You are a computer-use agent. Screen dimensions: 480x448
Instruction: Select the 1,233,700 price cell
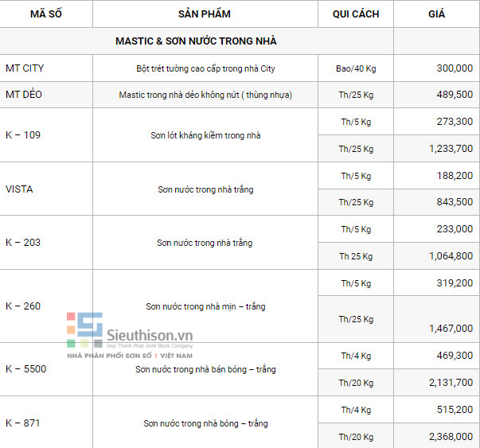[x=436, y=149]
